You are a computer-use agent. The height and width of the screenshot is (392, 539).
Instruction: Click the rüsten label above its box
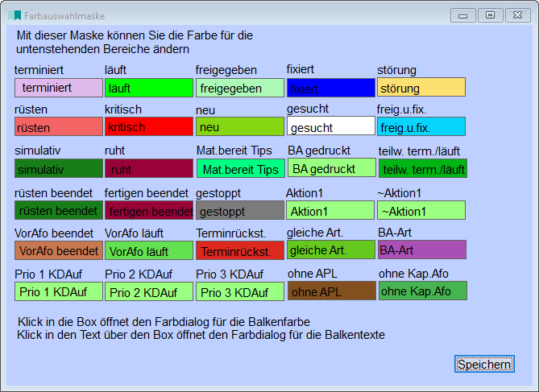(x=31, y=109)
